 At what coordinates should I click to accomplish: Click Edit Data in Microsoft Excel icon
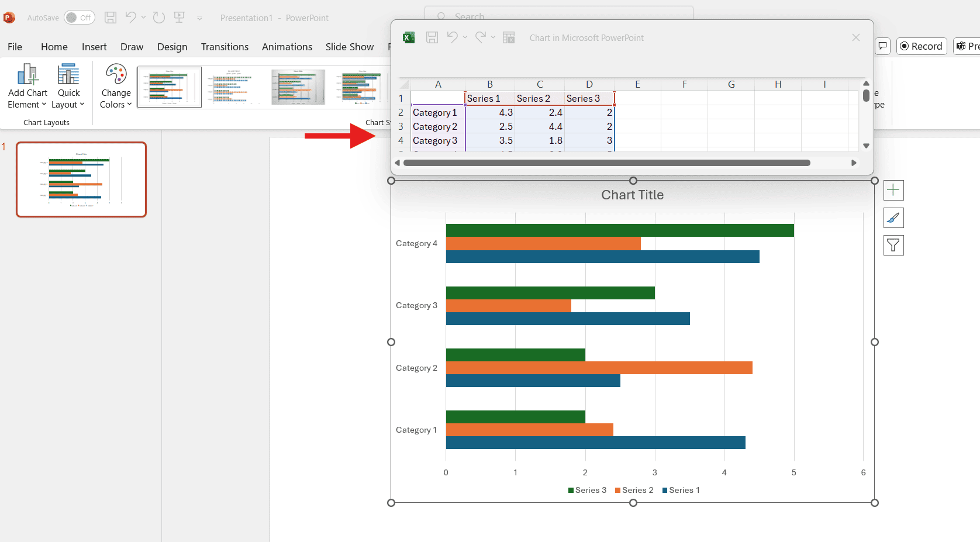pos(509,37)
